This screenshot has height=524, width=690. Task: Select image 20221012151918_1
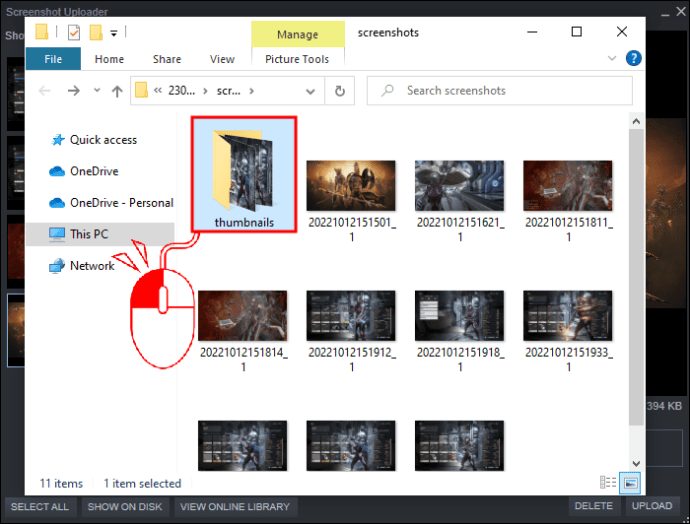[459, 332]
